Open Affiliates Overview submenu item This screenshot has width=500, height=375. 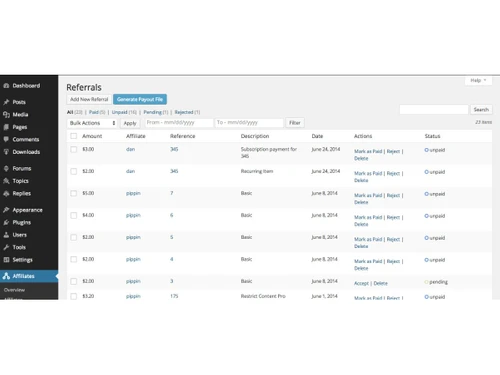coord(14,290)
